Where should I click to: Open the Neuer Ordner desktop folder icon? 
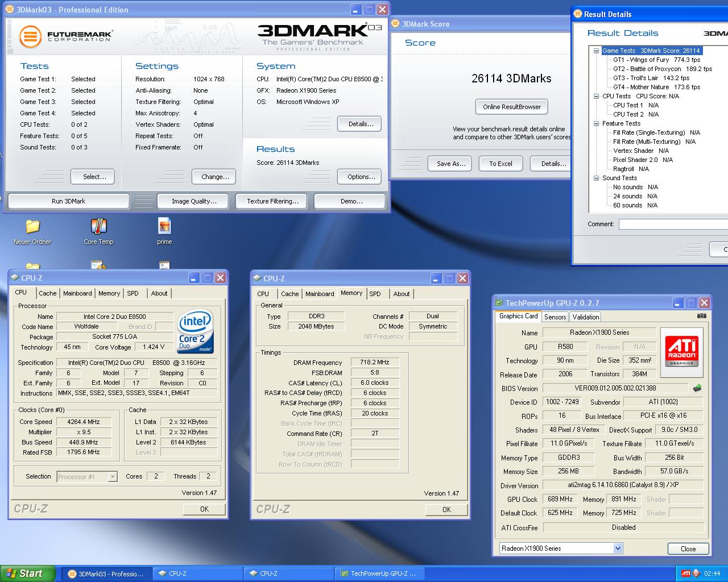tap(32, 227)
